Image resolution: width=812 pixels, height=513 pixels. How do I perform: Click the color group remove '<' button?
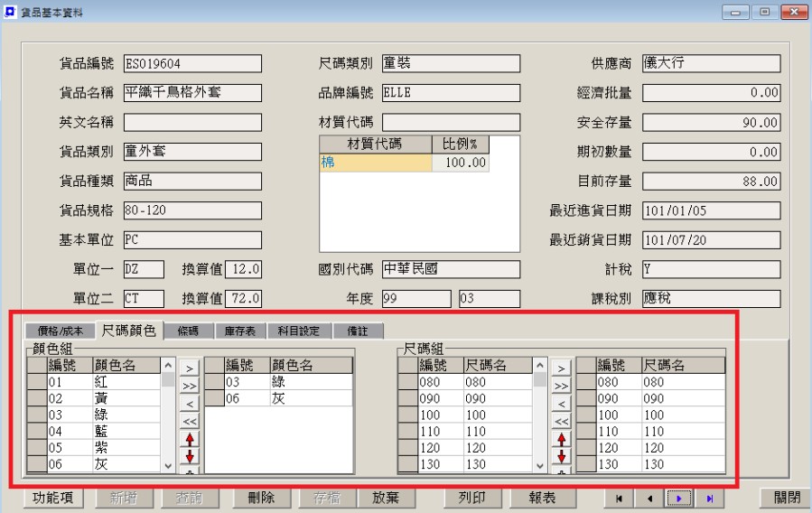pyautogui.click(x=190, y=403)
